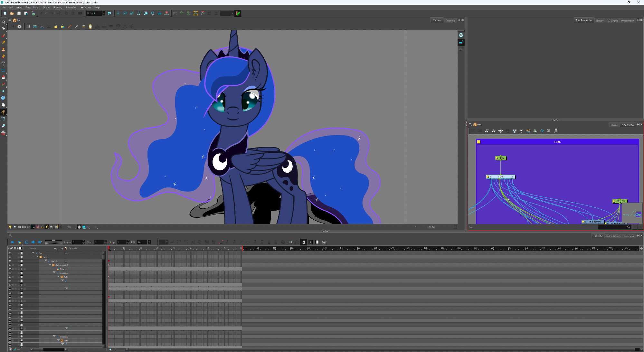Click the Luna composite node

(500, 177)
